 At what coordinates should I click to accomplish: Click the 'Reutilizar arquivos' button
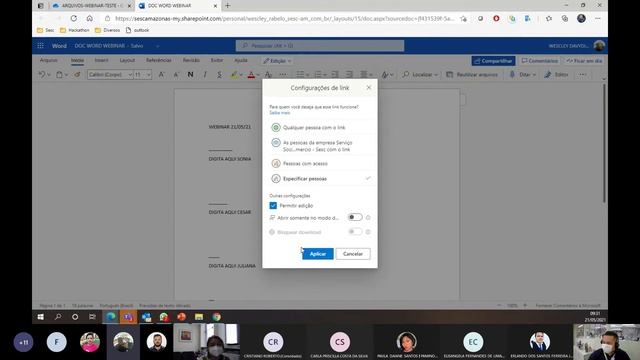coord(472,75)
